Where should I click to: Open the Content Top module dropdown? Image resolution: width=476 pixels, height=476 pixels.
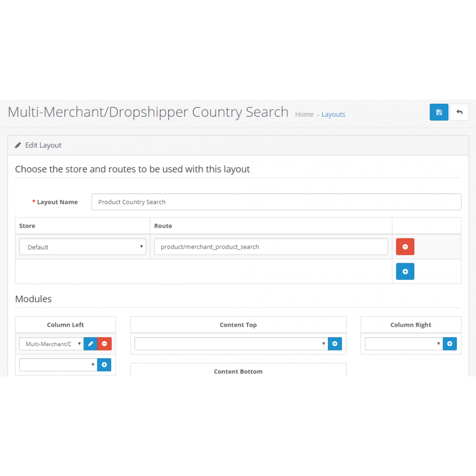[229, 344]
